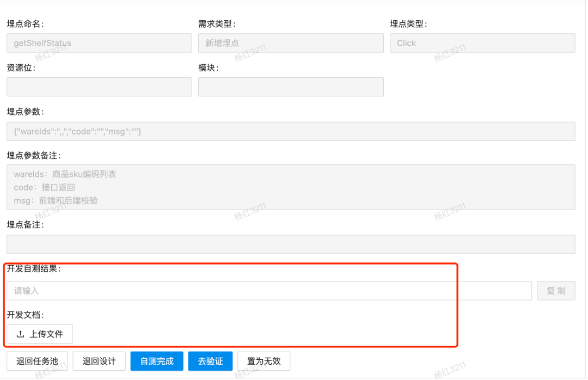
Task: Click the empty 模块 field
Action: point(291,87)
